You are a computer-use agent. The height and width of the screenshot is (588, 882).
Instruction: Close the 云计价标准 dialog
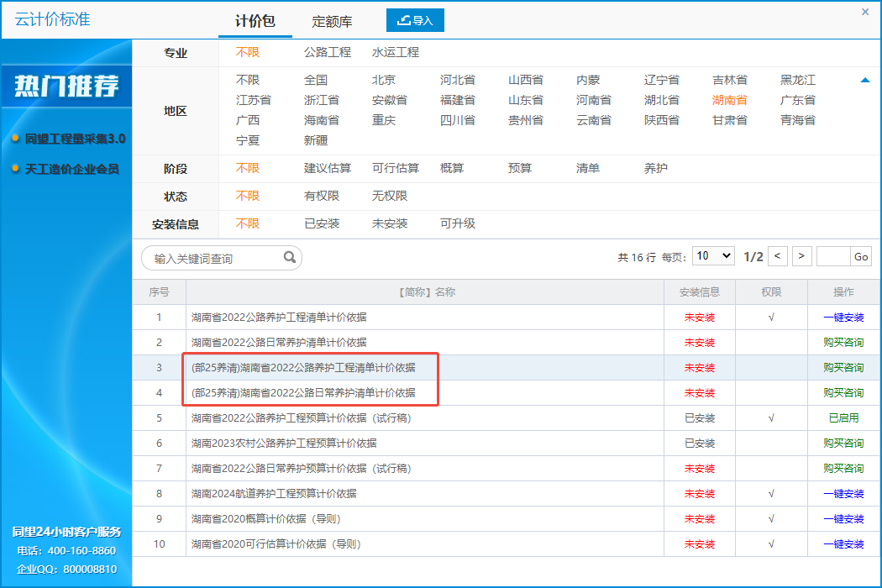click(865, 12)
